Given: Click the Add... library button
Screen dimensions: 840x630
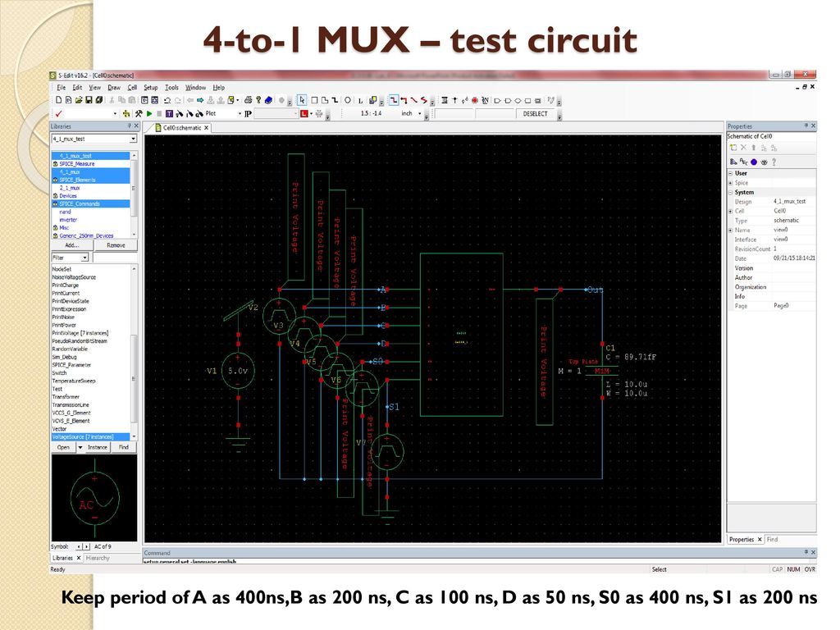Looking at the screenshot, I should [72, 245].
